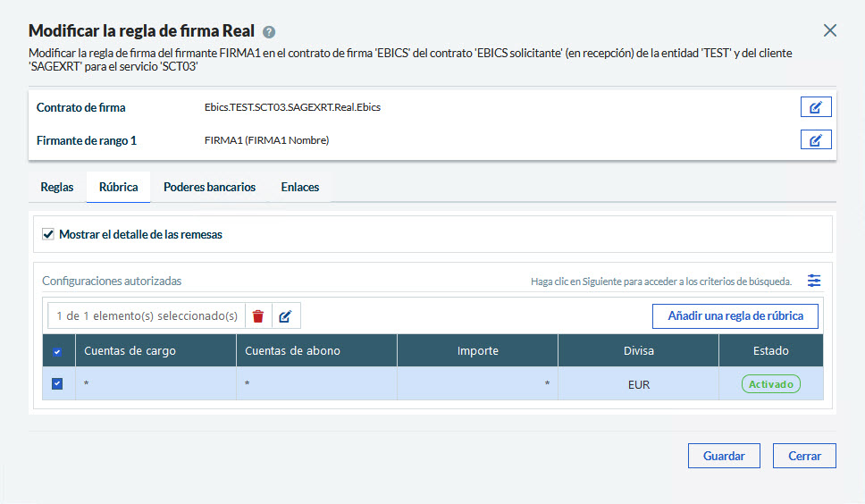Toggle the select-all header checkbox
865x504 pixels.
coord(57,351)
